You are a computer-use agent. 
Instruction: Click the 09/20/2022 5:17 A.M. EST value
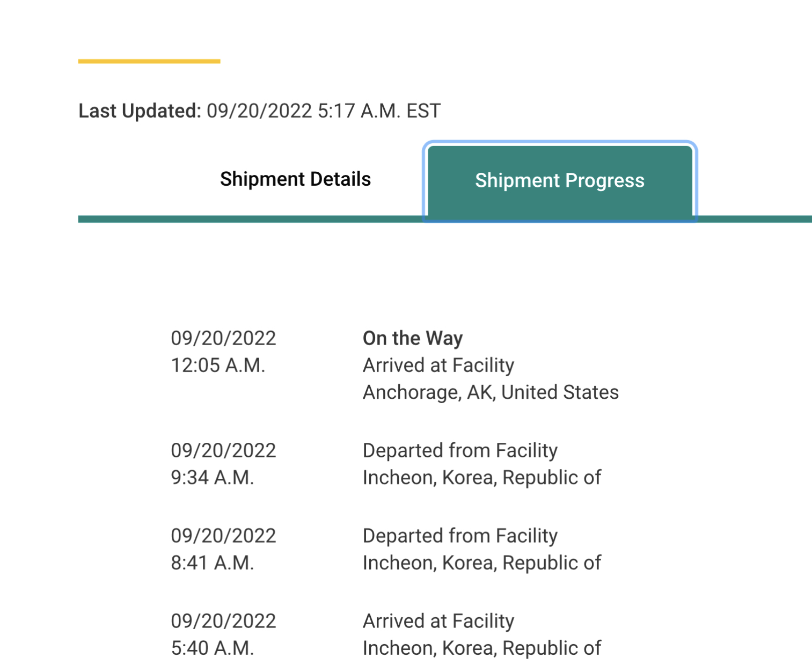[x=324, y=111]
